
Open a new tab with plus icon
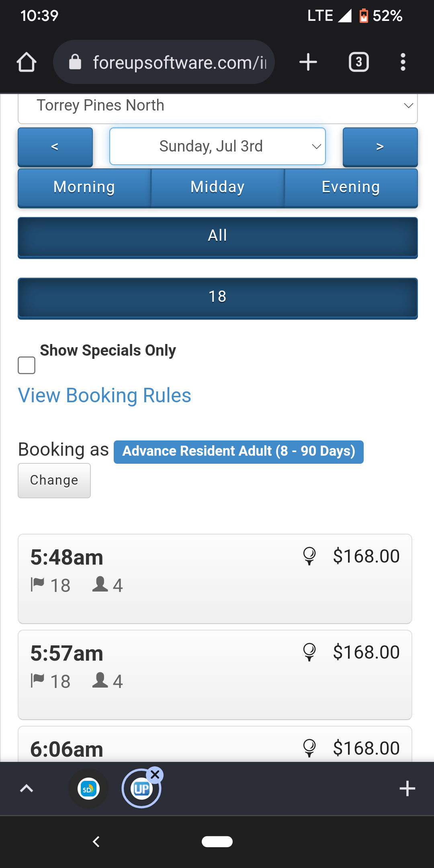click(308, 62)
